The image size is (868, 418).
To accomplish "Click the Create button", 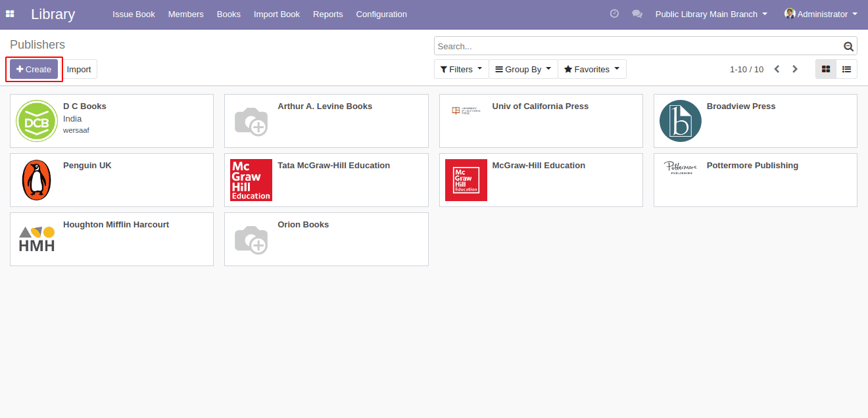I will 34,69.
